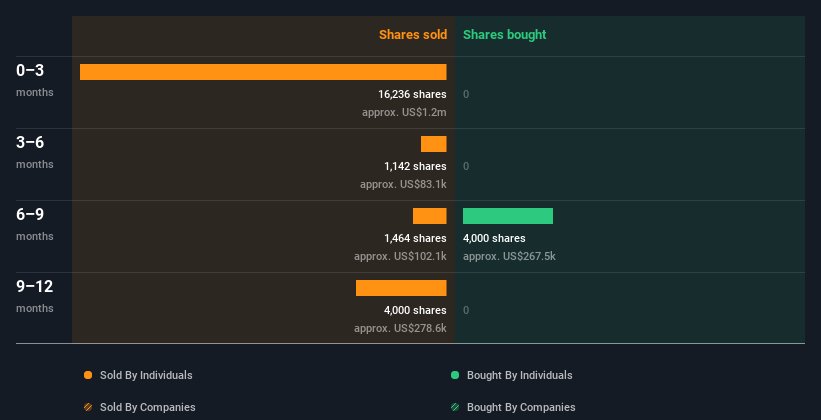Click the approx. US$267.5k value
This screenshot has height=420, width=821.
[x=509, y=257]
